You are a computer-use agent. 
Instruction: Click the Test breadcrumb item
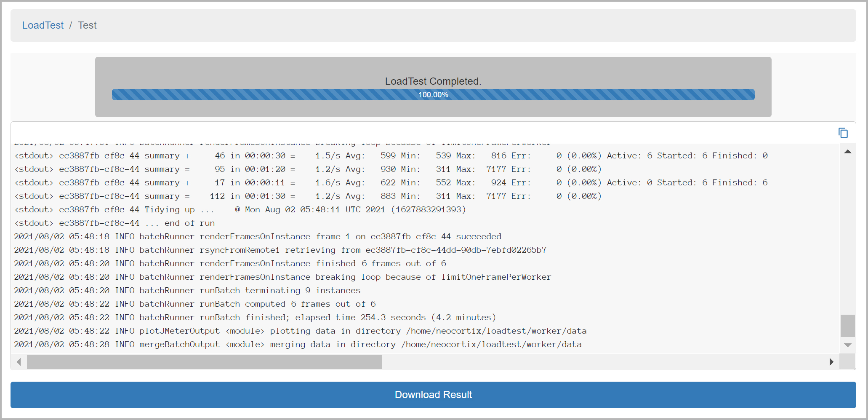click(87, 25)
